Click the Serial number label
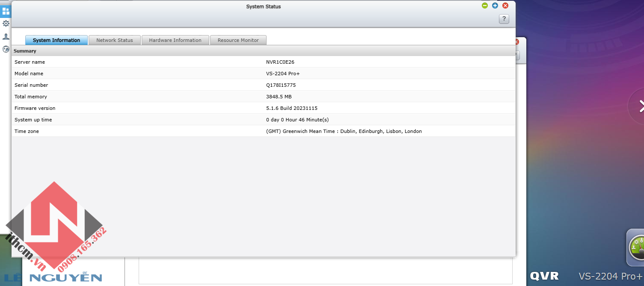Screen dimensions: 644x286 [31, 85]
